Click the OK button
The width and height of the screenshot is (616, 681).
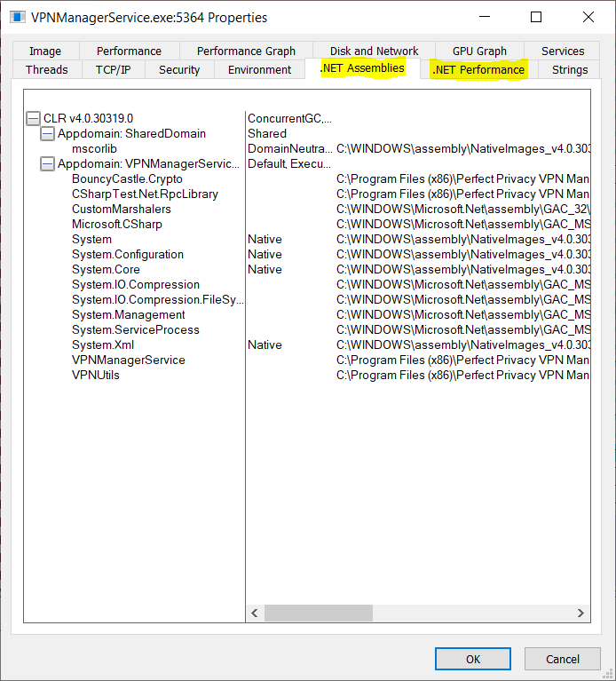tap(473, 659)
